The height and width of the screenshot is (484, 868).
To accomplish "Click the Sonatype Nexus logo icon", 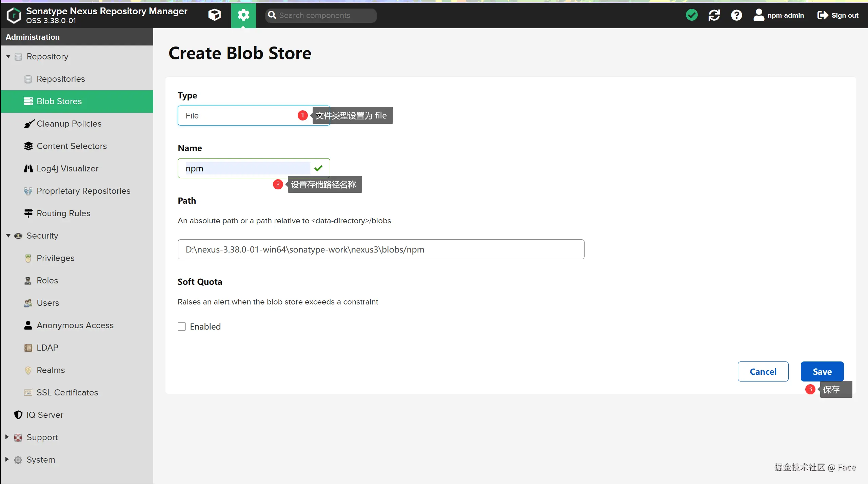I will (x=14, y=15).
